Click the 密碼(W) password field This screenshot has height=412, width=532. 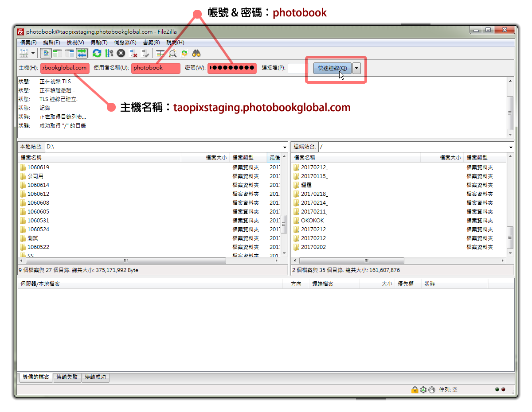[x=232, y=68]
